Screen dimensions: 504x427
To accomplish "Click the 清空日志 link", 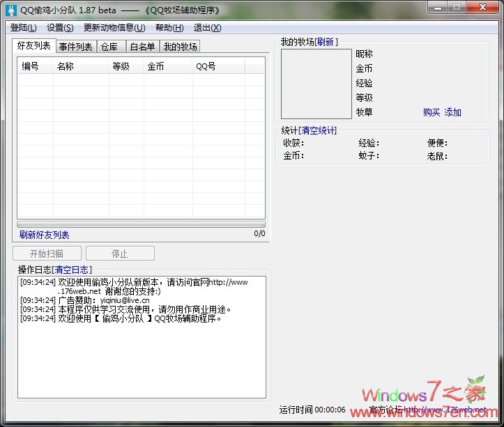I will click(71, 270).
